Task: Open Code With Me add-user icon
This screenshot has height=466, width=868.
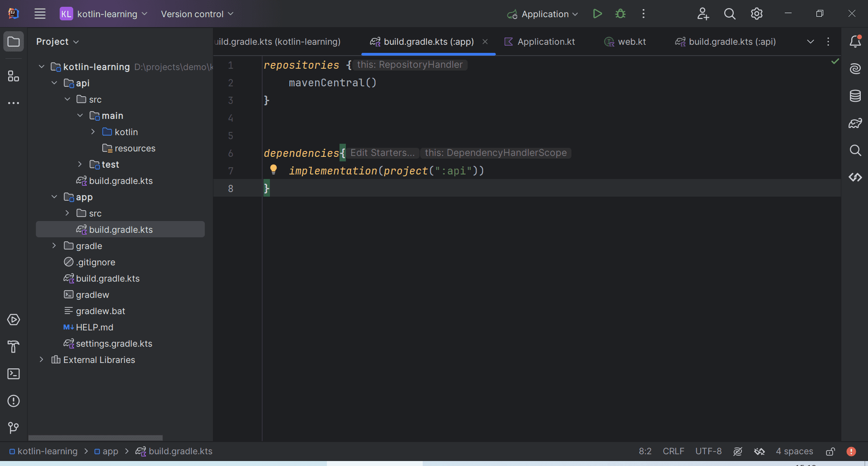Action: (x=703, y=14)
